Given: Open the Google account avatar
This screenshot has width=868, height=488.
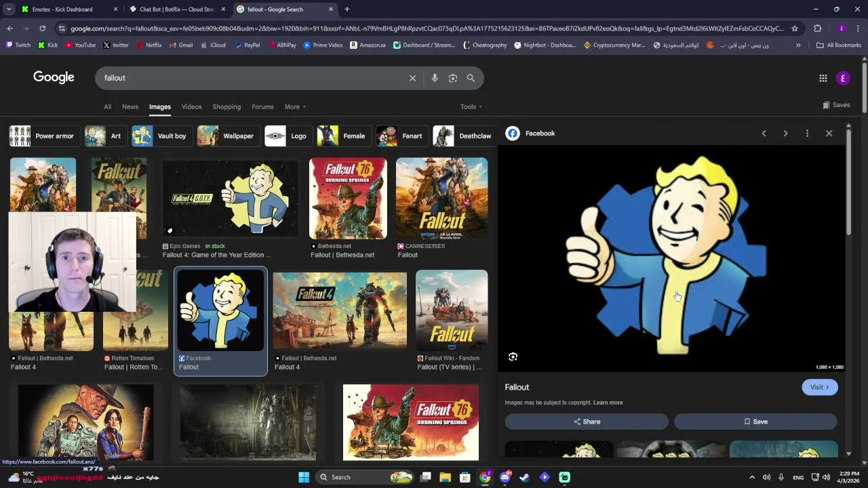Looking at the screenshot, I should (x=843, y=78).
